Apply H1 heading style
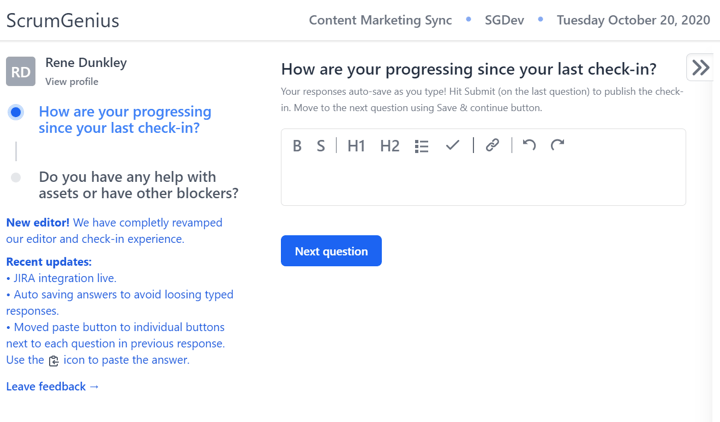This screenshot has width=720, height=422. pos(356,146)
